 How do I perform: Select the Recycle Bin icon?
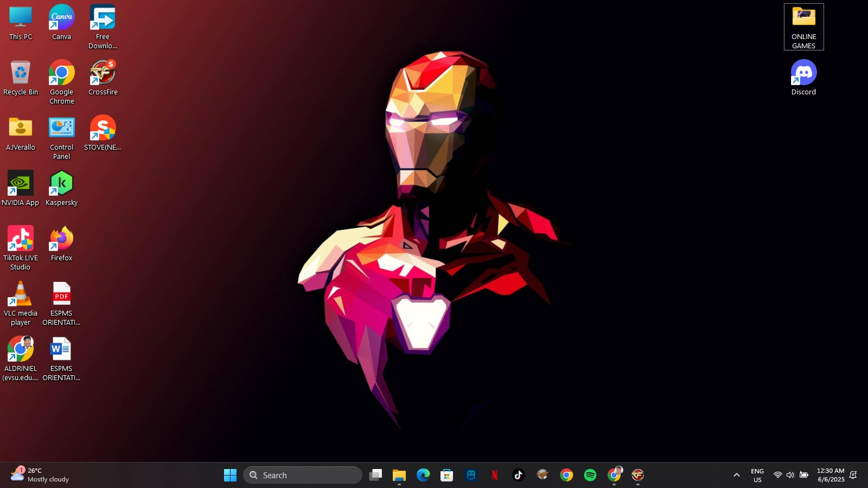(x=21, y=79)
